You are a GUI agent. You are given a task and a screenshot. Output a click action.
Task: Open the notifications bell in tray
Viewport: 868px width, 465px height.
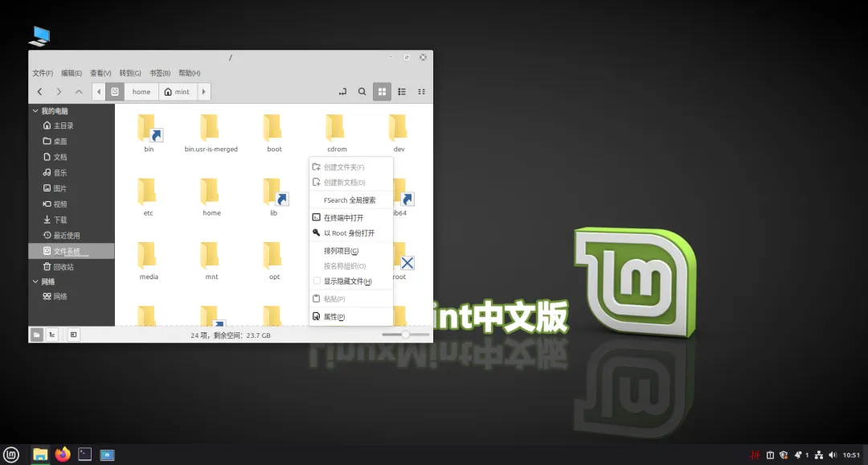tap(798, 455)
